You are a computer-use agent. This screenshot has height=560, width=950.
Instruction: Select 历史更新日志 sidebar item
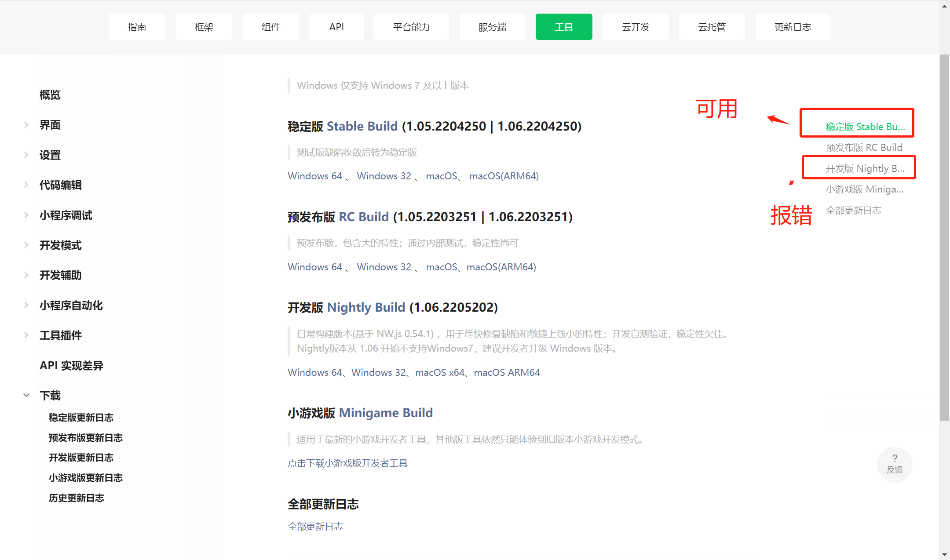[76, 498]
